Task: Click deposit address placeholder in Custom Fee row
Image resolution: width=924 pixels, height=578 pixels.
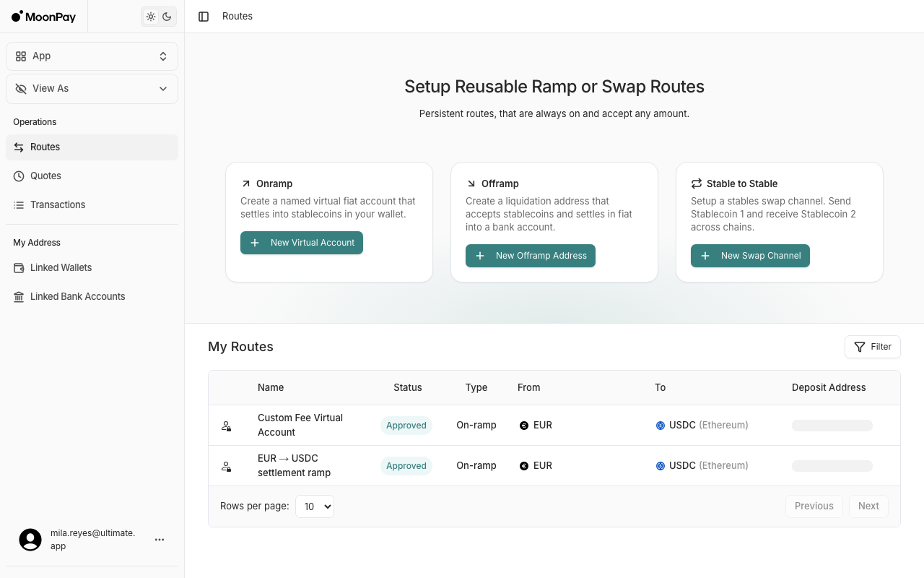Action: [832, 426]
